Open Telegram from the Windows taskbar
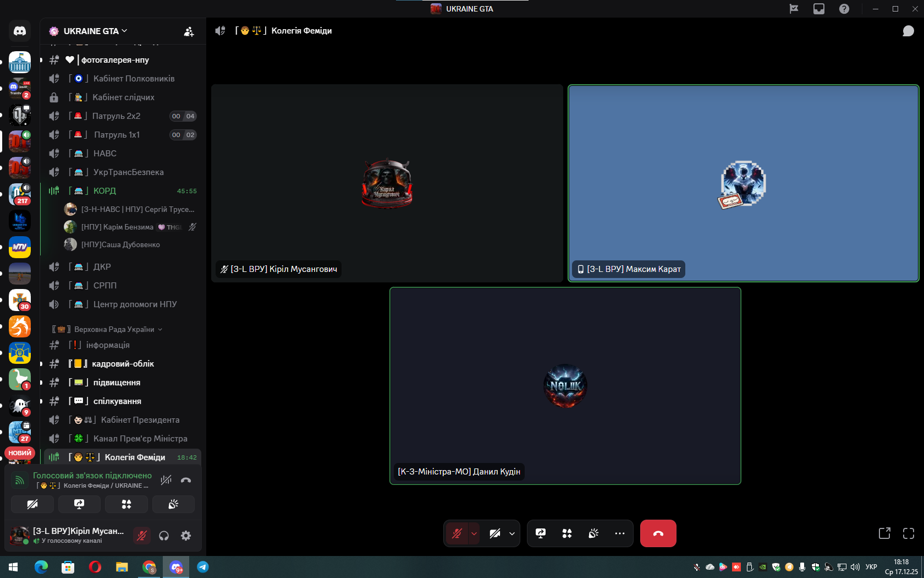The height and width of the screenshot is (578, 924). 203,567
